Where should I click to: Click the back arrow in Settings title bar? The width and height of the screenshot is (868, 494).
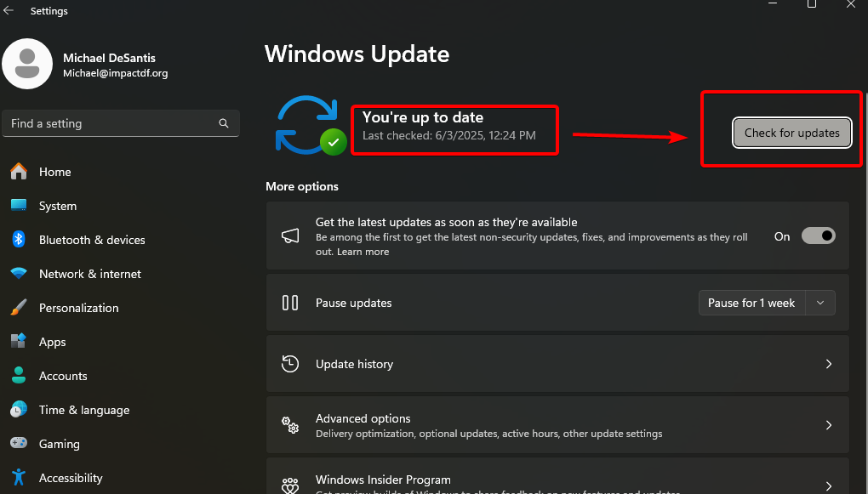click(x=9, y=10)
